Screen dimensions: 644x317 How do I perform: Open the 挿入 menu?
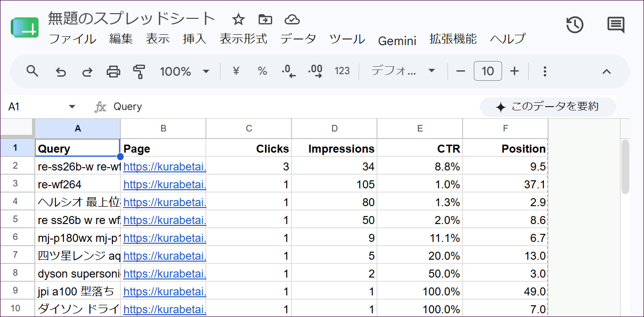[x=194, y=39]
